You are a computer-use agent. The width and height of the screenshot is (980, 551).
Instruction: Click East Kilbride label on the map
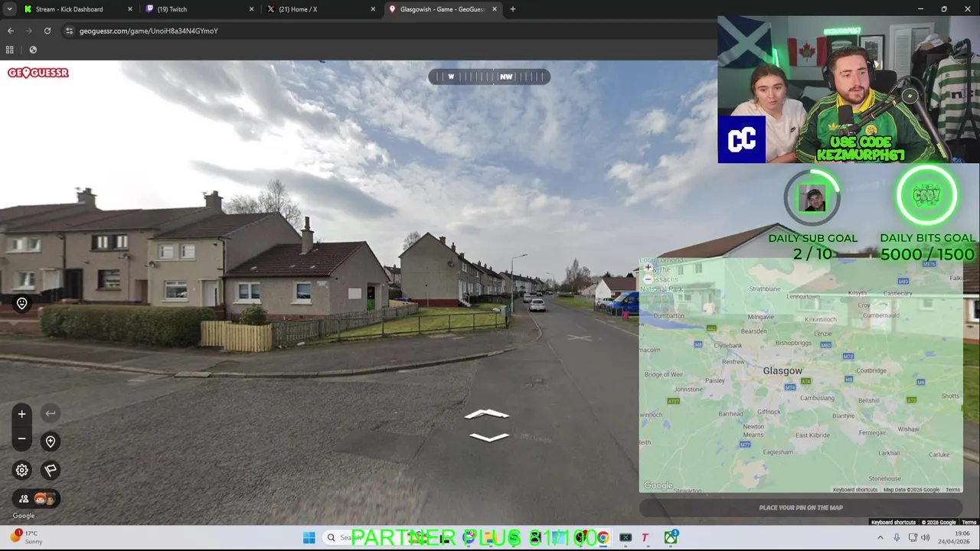tap(812, 435)
